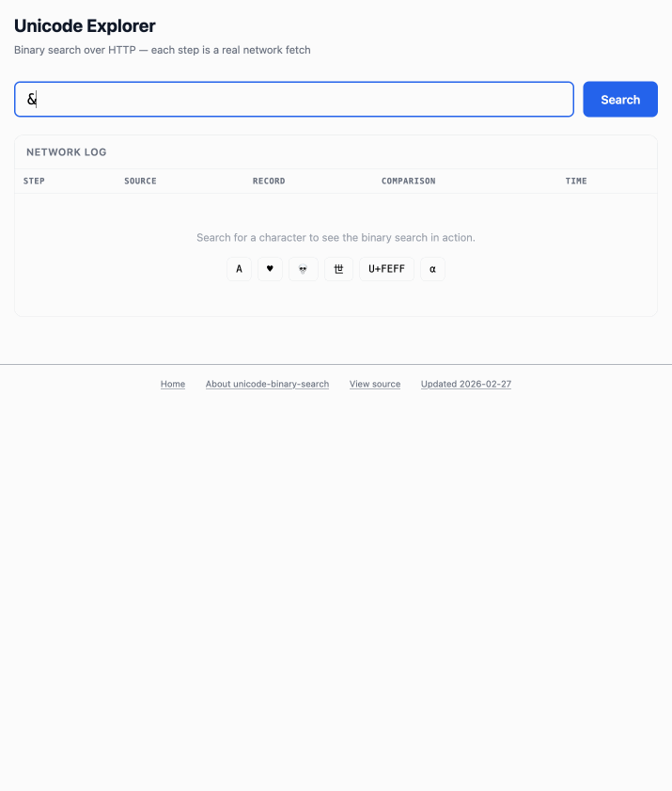This screenshot has height=791, width=672.
Task: Click the SOURCE column header
Action: coord(140,181)
